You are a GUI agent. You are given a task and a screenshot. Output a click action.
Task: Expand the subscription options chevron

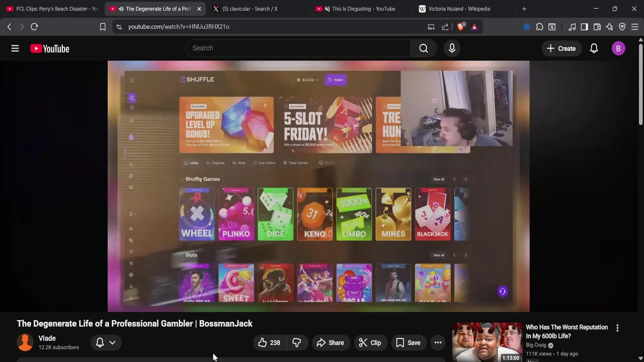[x=112, y=342]
